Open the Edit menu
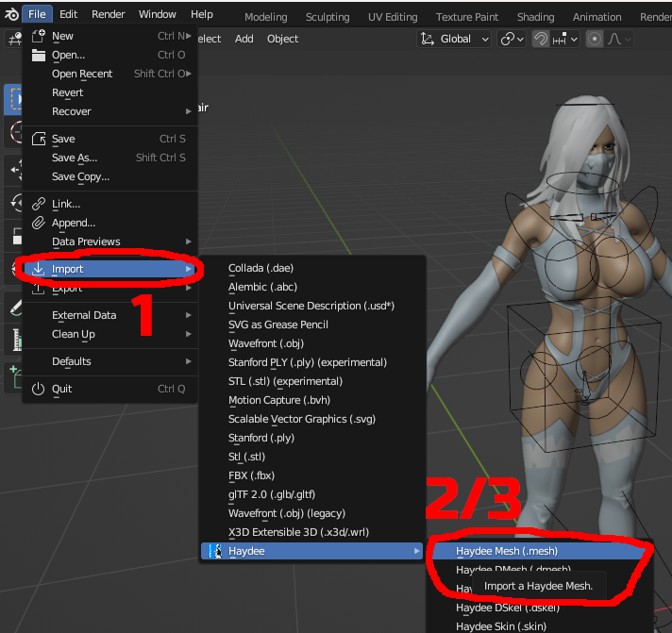The height and width of the screenshot is (633, 672). coord(68,14)
